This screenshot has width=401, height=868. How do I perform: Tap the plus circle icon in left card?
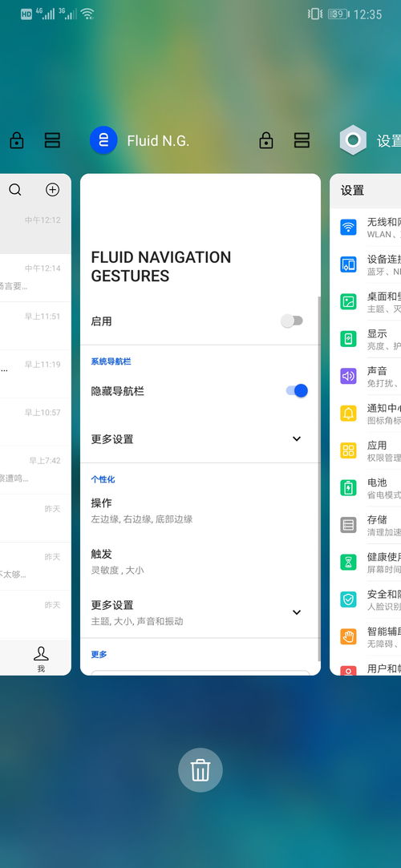coord(52,190)
